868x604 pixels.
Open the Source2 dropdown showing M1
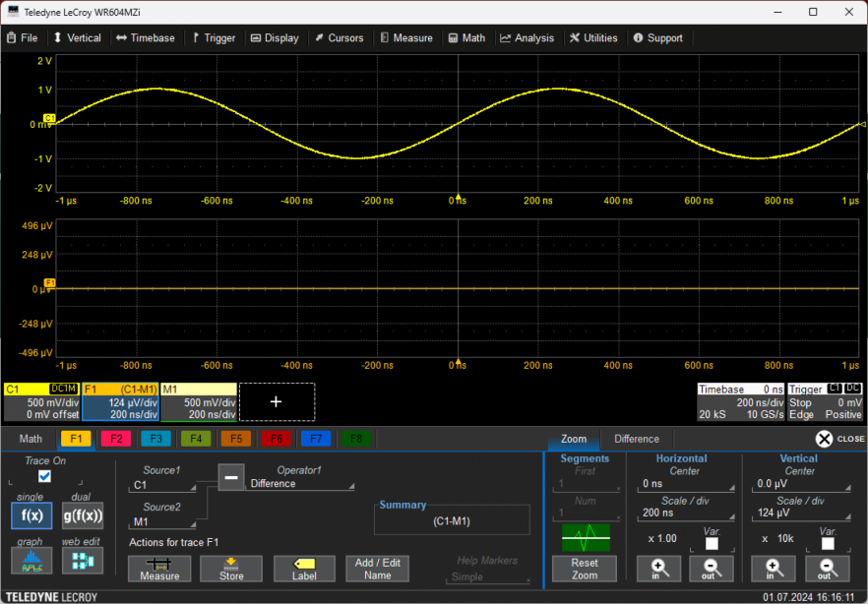coord(162,521)
